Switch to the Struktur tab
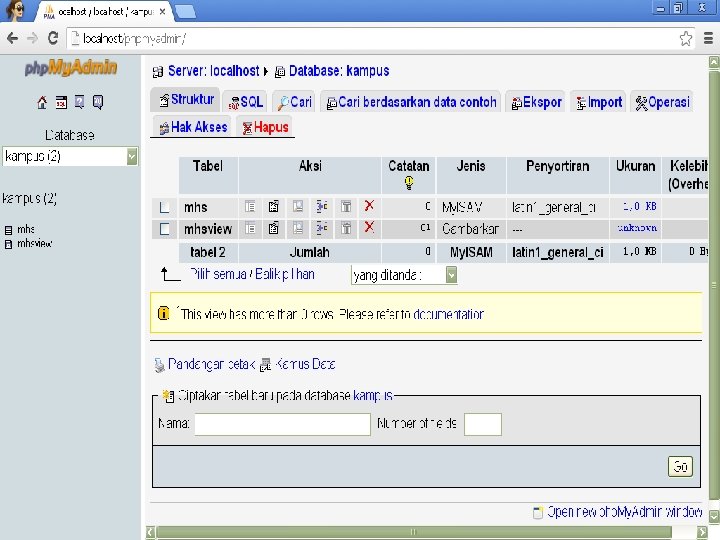720x540 pixels. (x=186, y=99)
